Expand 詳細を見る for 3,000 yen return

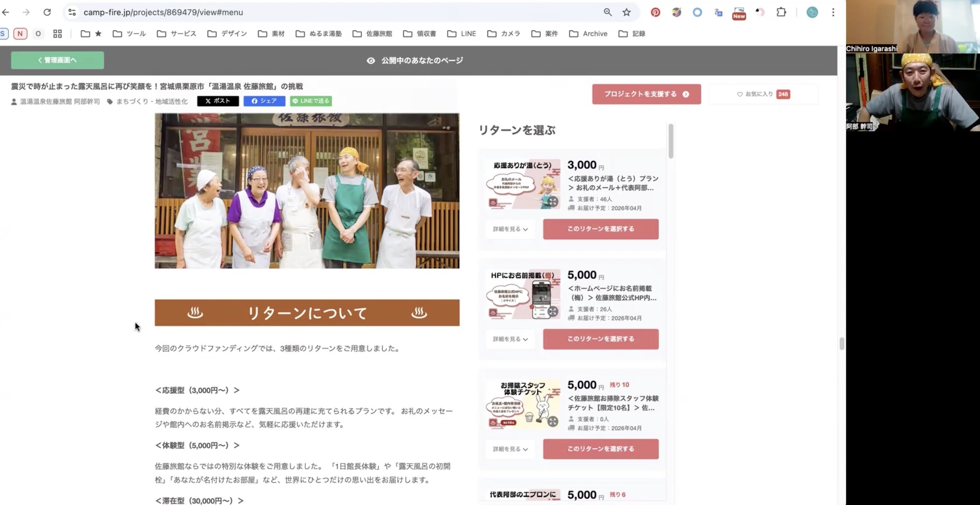(510, 229)
